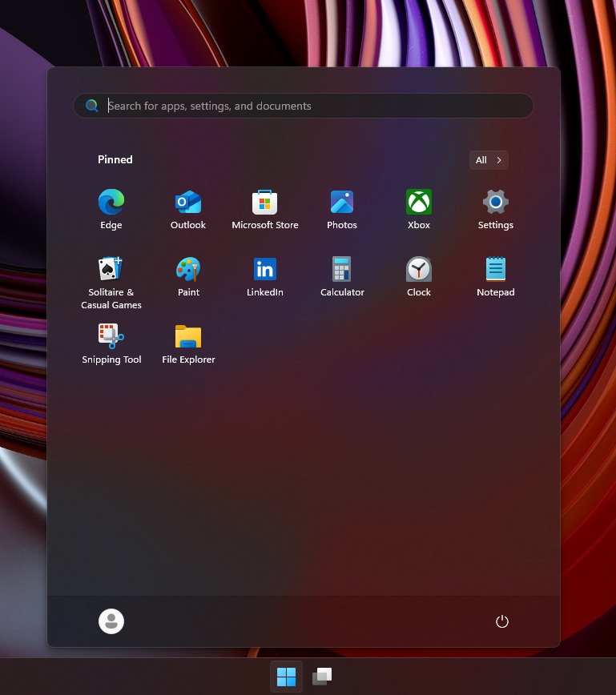The height and width of the screenshot is (695, 616).
Task: Open Task View from the taskbar
Action: click(322, 677)
